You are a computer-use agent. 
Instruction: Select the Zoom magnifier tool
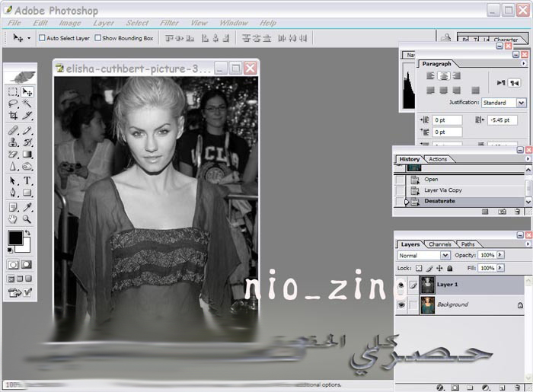[27, 219]
